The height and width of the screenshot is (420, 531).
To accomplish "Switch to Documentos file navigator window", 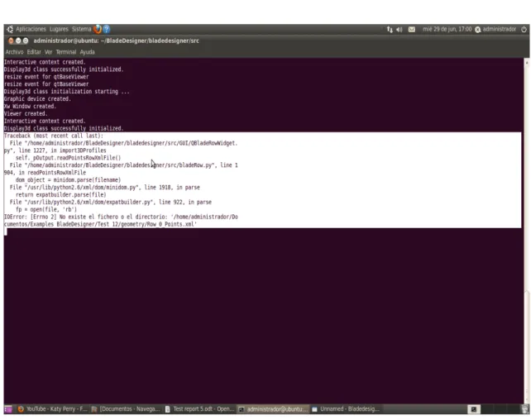I will 126,409.
